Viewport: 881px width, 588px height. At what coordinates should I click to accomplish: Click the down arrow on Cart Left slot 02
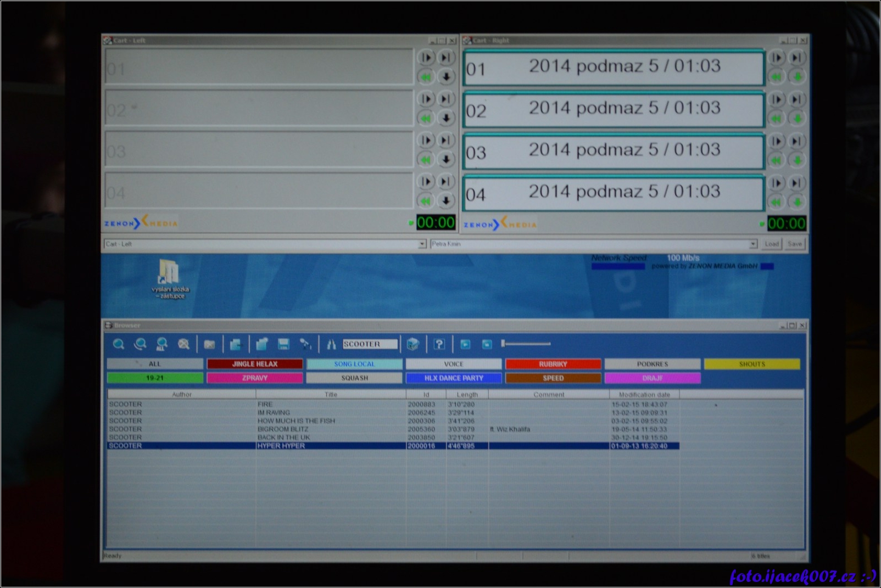(446, 118)
